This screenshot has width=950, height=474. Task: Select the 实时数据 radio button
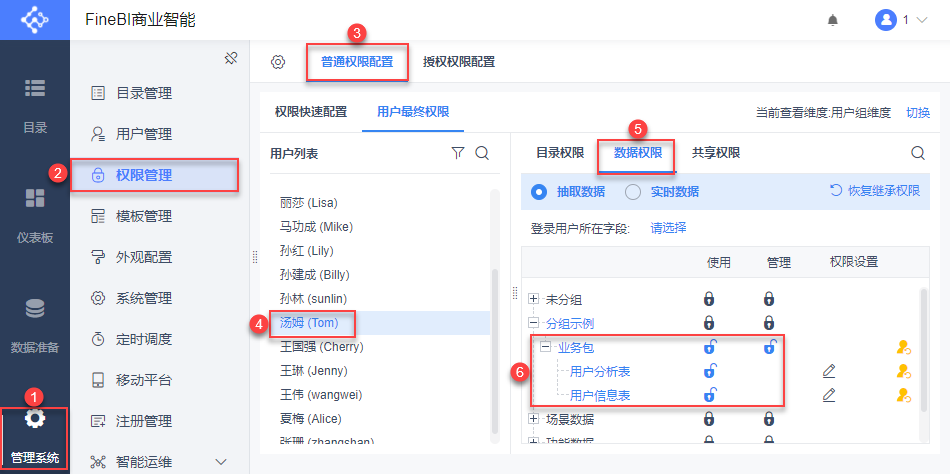pyautogui.click(x=633, y=191)
